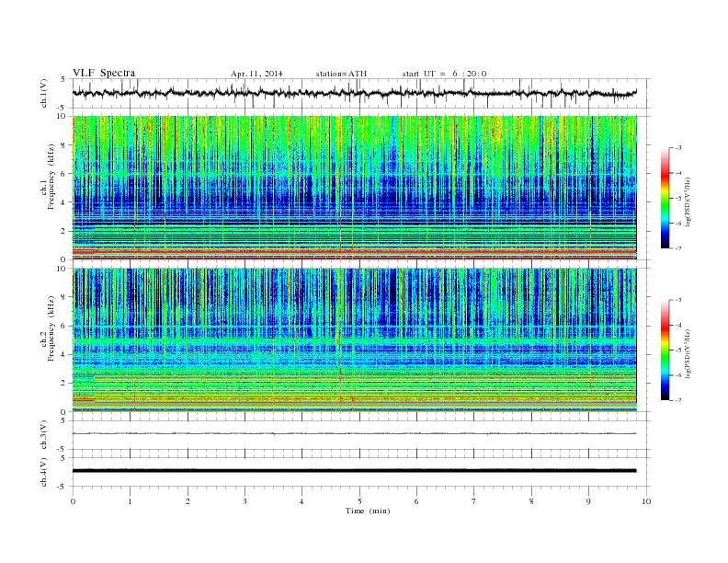Click the "ch.3(V)" vertical axis label
This screenshot has width=728, height=563.
[44, 435]
